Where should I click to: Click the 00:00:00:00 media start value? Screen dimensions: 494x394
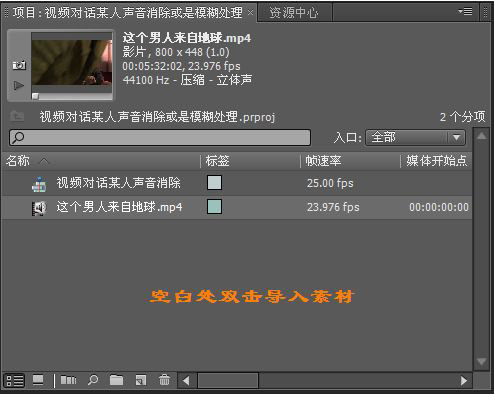coord(439,207)
